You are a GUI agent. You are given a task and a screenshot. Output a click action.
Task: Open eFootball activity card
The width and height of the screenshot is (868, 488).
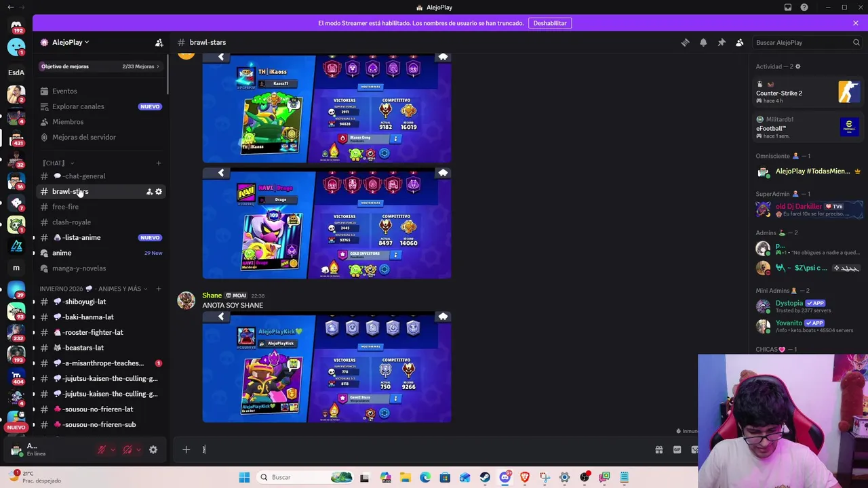pos(808,127)
